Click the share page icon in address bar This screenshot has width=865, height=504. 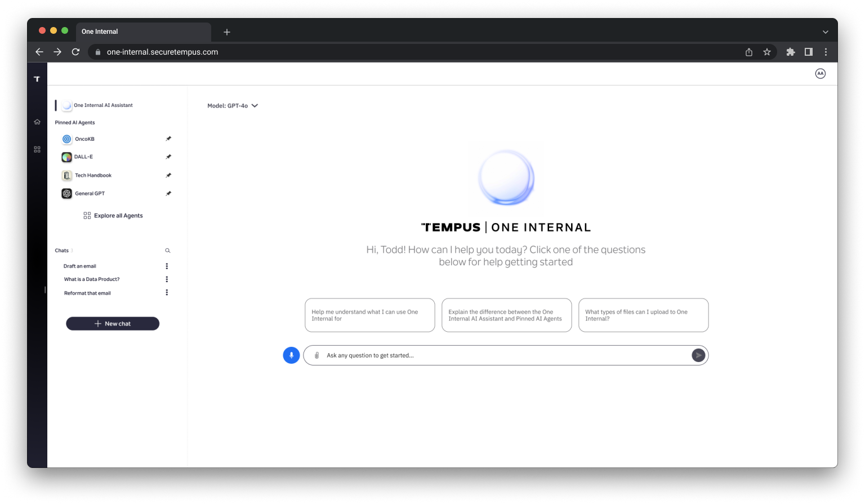pos(749,52)
